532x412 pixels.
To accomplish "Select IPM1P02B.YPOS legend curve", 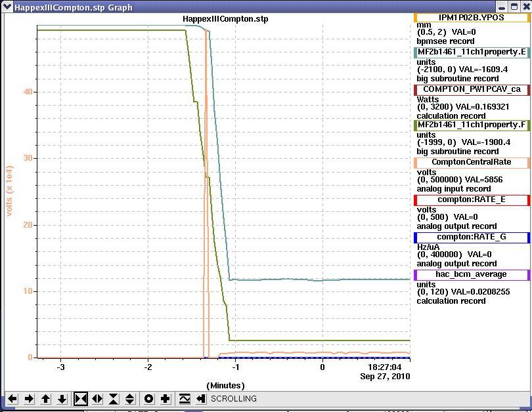I will (x=472, y=18).
